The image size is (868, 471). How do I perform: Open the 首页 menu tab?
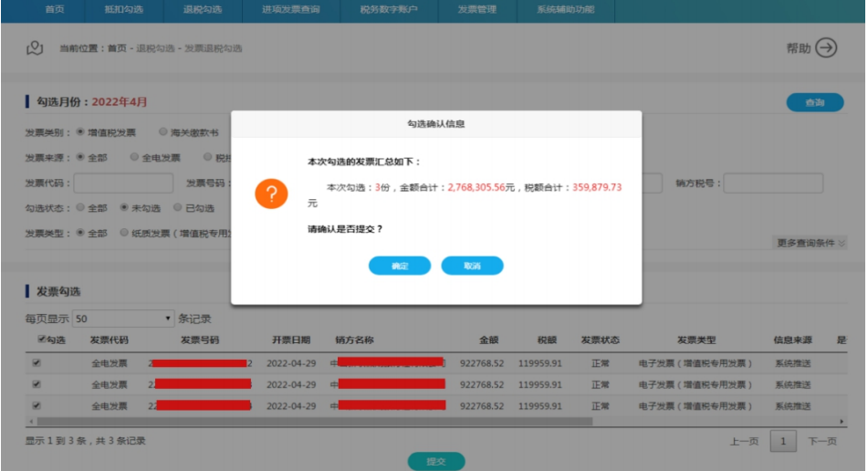(54, 9)
